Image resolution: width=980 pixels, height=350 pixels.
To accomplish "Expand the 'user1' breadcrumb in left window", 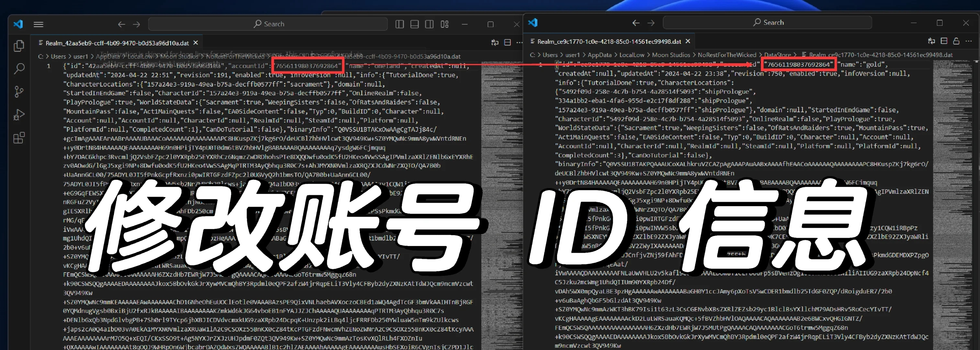I will pos(81,56).
